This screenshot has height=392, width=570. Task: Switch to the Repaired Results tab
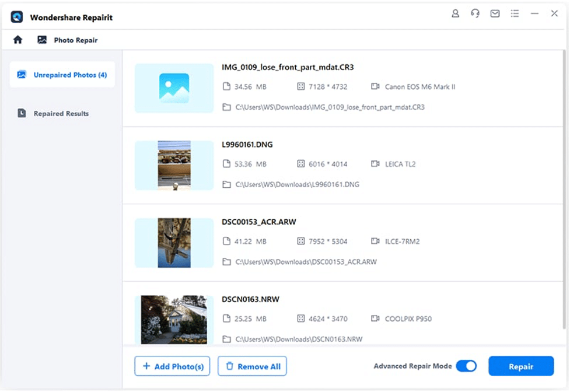(x=61, y=113)
